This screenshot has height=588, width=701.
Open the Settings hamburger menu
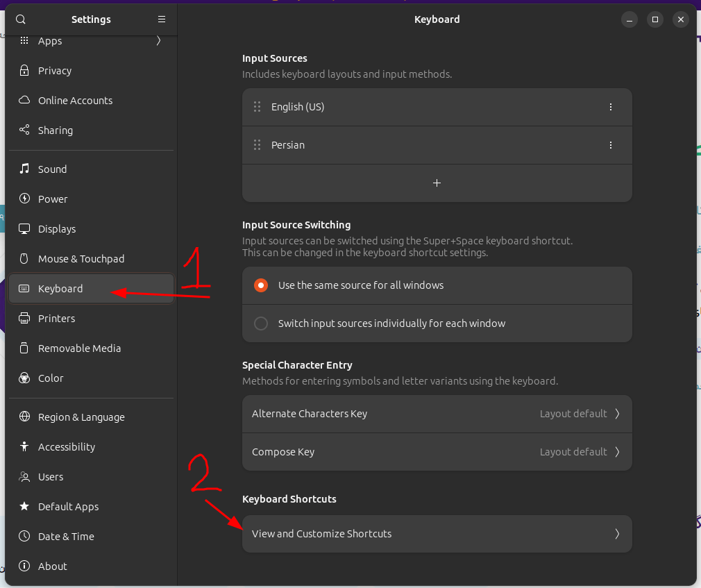pyautogui.click(x=162, y=19)
